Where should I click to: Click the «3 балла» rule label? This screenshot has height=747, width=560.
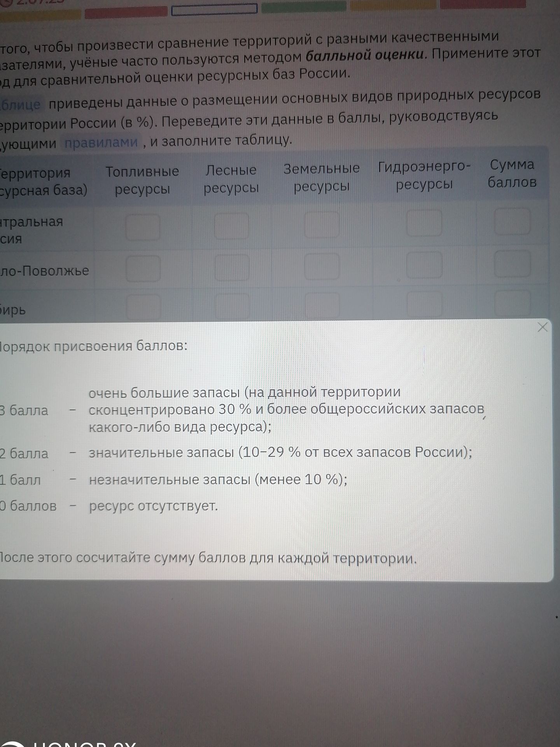click(x=24, y=410)
